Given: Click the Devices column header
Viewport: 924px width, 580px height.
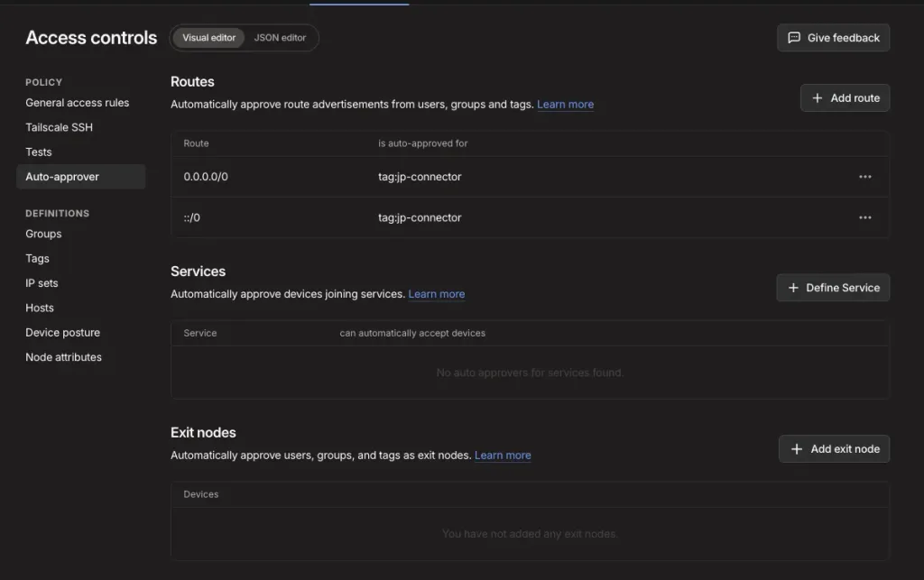Looking at the screenshot, I should pyautogui.click(x=200, y=494).
